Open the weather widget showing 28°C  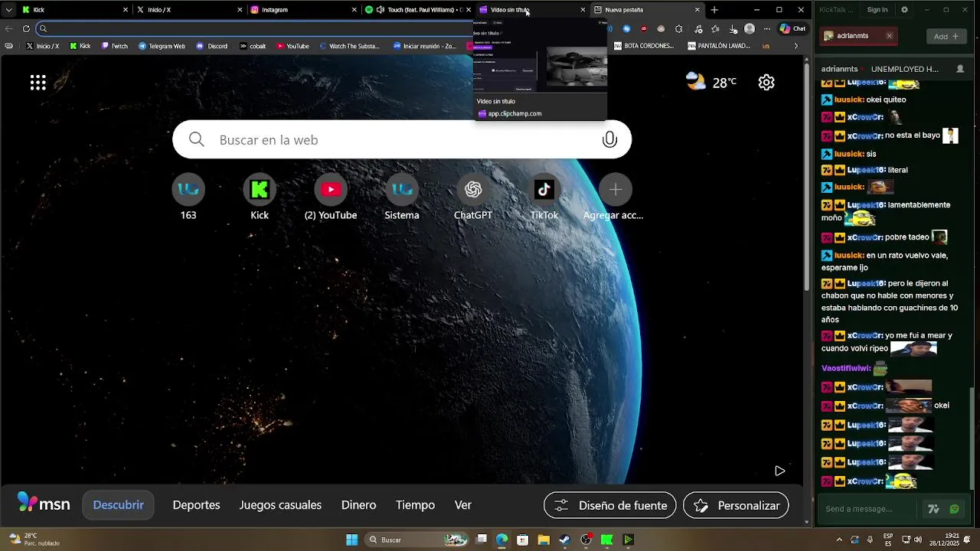(711, 82)
